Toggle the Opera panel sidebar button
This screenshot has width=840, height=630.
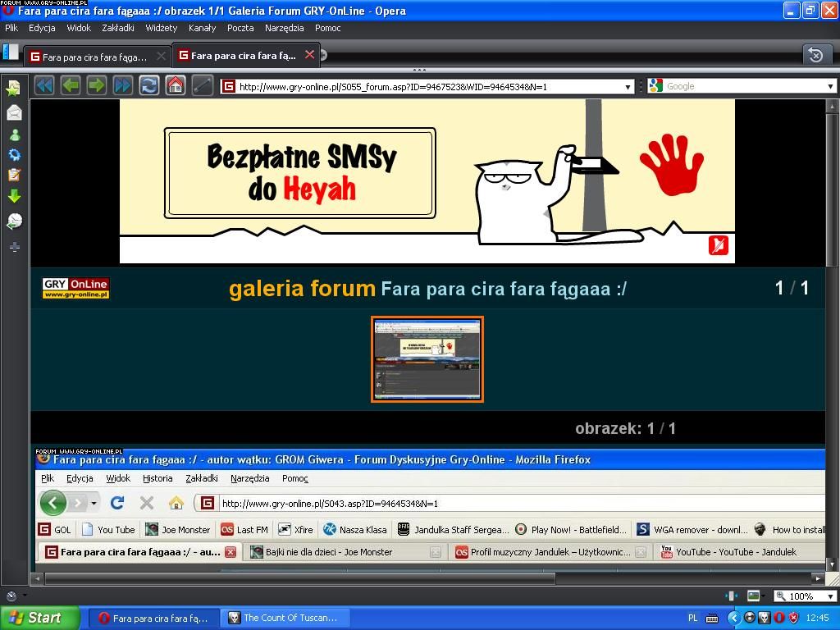[10, 52]
